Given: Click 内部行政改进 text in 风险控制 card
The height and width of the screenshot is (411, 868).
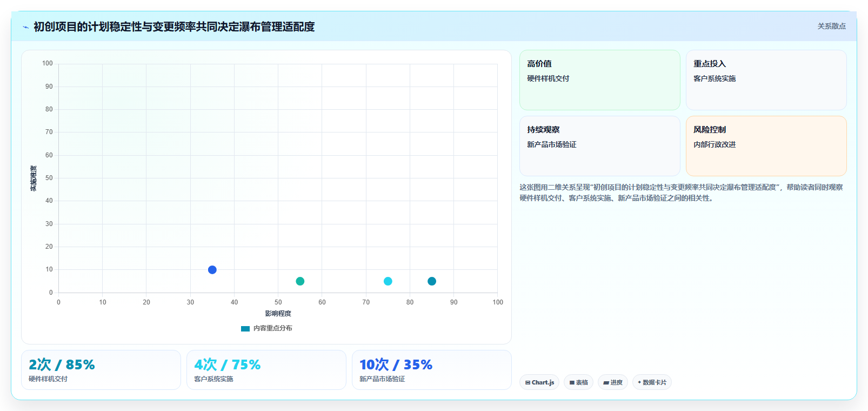Looking at the screenshot, I should point(715,144).
